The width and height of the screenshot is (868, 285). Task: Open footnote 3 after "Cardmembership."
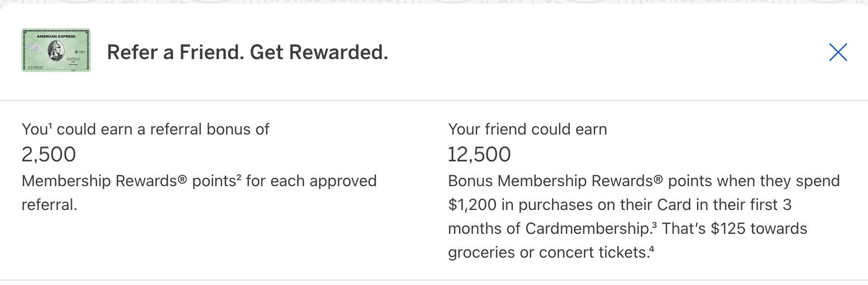coord(655,224)
